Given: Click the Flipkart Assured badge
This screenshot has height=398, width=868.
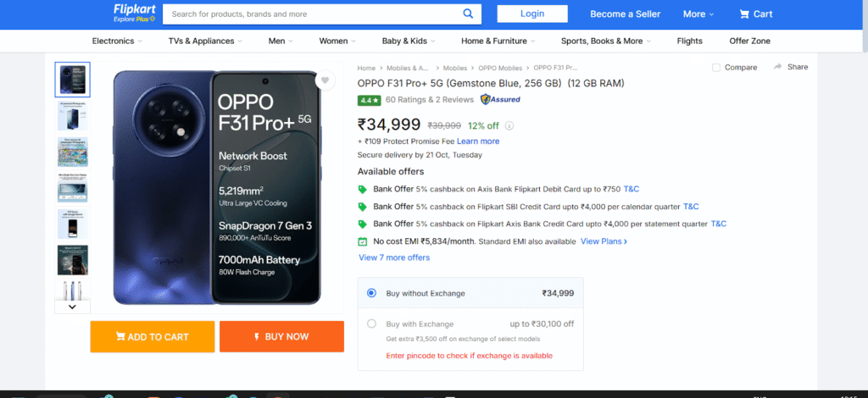Looking at the screenshot, I should click(x=500, y=100).
